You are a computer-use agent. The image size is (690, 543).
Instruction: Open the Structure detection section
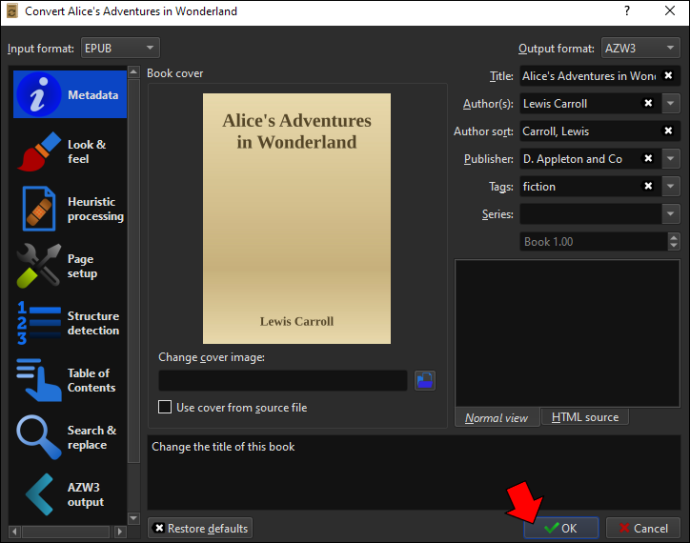point(70,323)
